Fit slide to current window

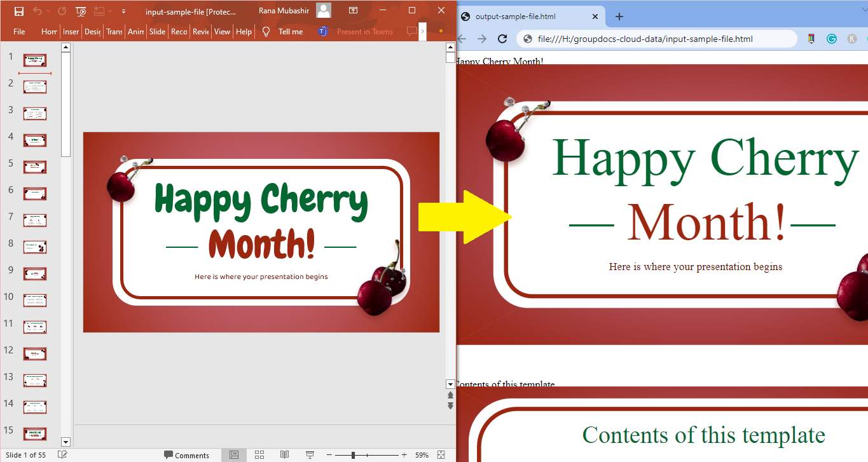441,454
